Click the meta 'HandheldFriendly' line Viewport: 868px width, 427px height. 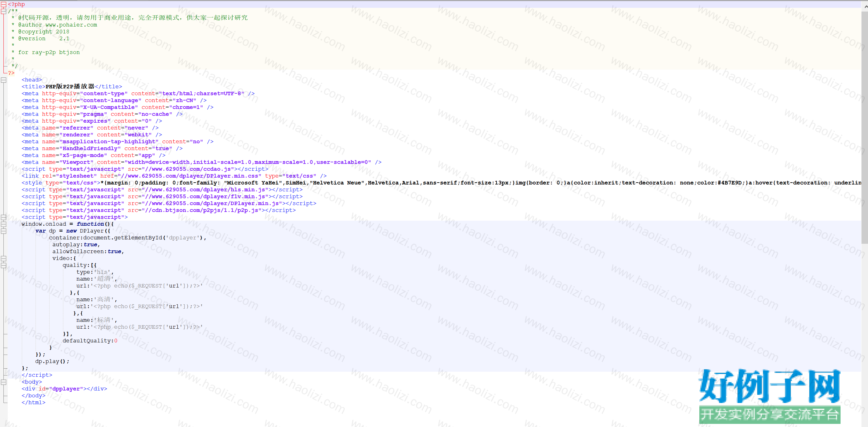(102, 148)
